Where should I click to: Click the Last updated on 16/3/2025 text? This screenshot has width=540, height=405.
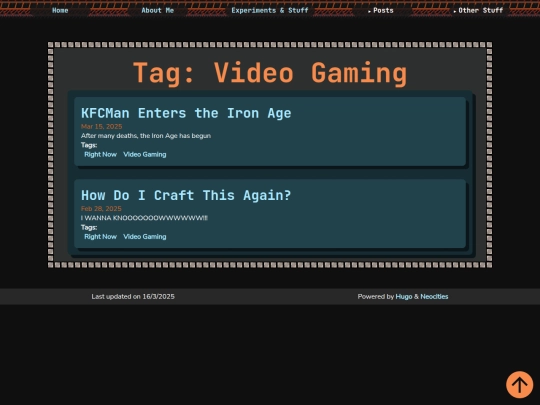pyautogui.click(x=133, y=297)
